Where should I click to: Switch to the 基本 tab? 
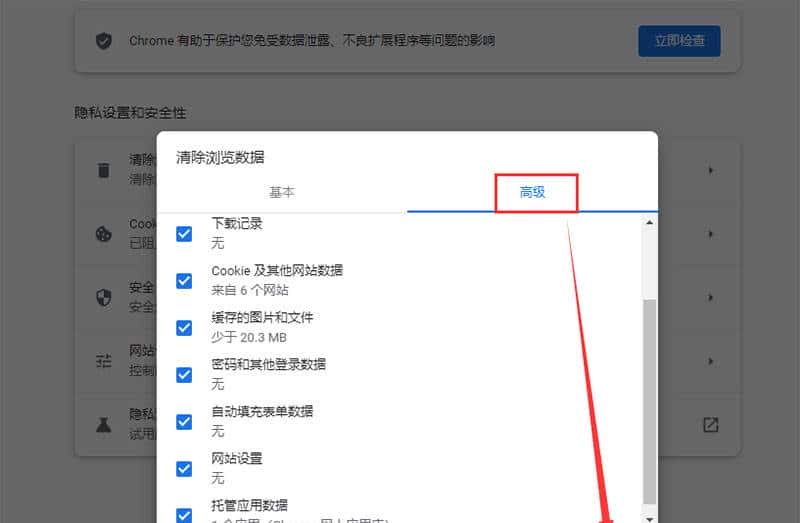click(x=282, y=192)
